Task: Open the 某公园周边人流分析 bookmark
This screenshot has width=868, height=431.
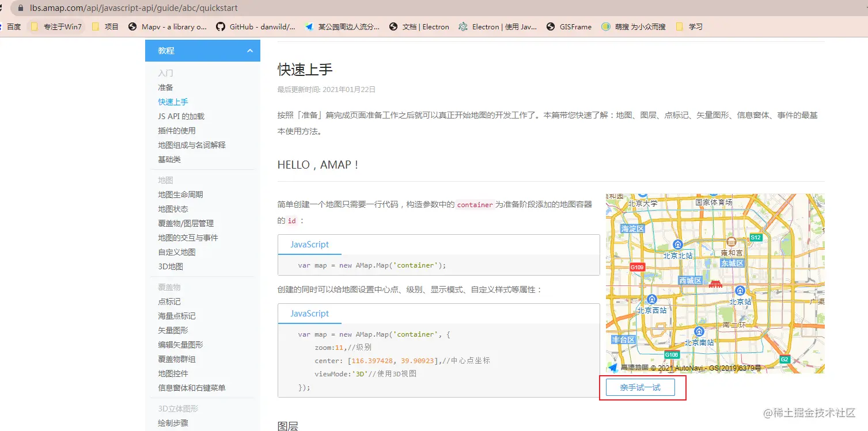Action: pyautogui.click(x=343, y=26)
